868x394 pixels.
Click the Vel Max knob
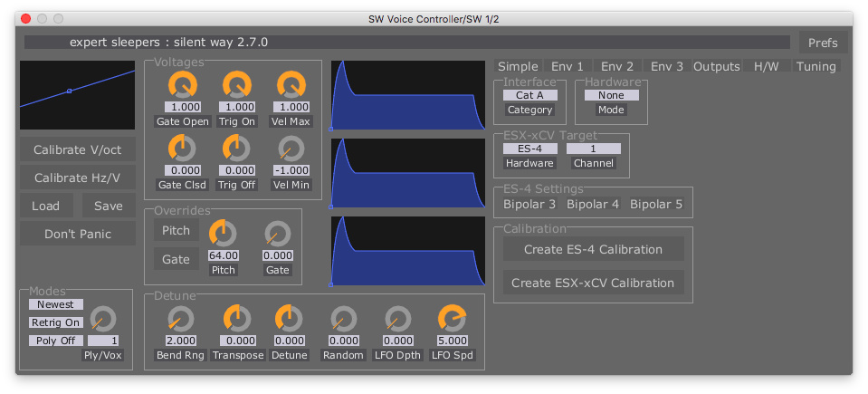(x=291, y=85)
